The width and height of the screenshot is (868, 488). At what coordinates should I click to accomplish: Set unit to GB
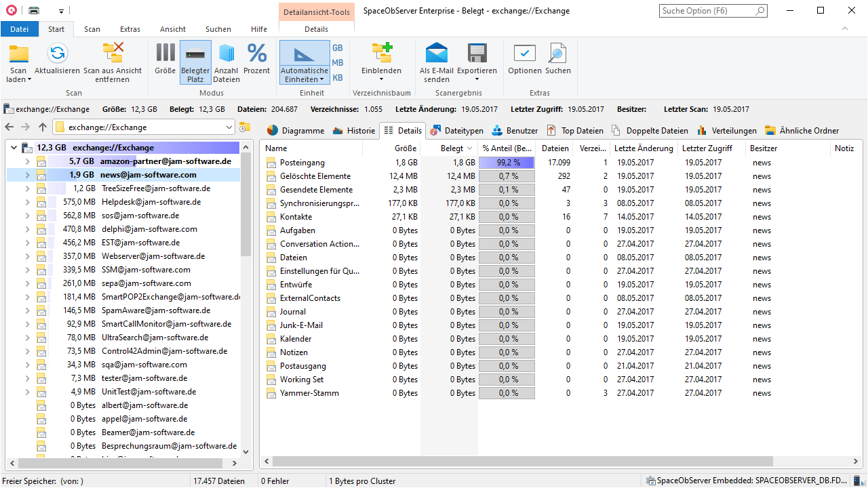[x=338, y=48]
